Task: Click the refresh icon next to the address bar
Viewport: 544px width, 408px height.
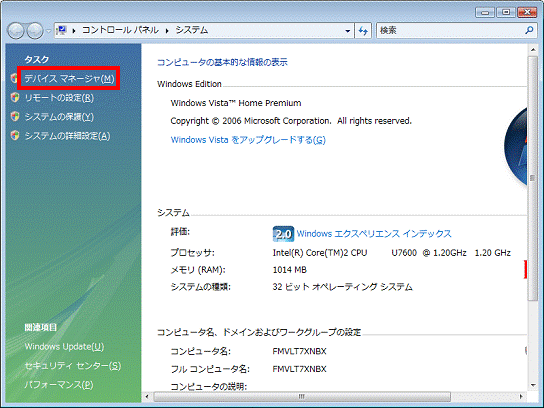Action: tap(363, 31)
